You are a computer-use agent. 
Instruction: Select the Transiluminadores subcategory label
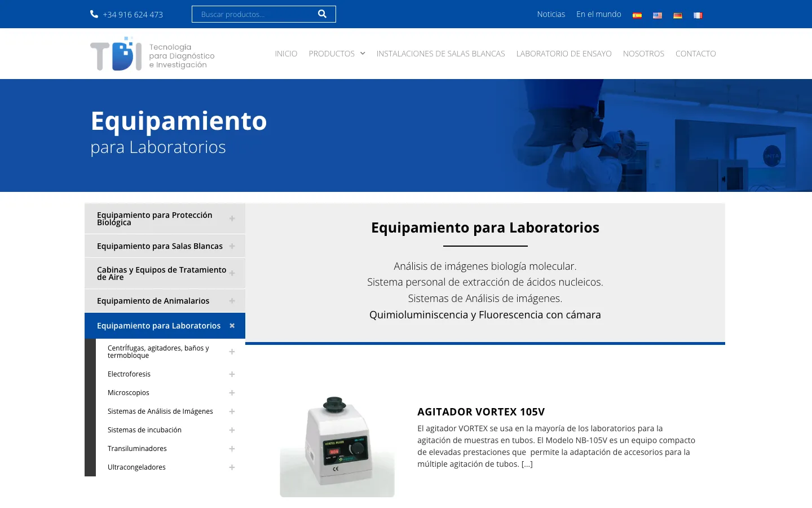pos(137,449)
